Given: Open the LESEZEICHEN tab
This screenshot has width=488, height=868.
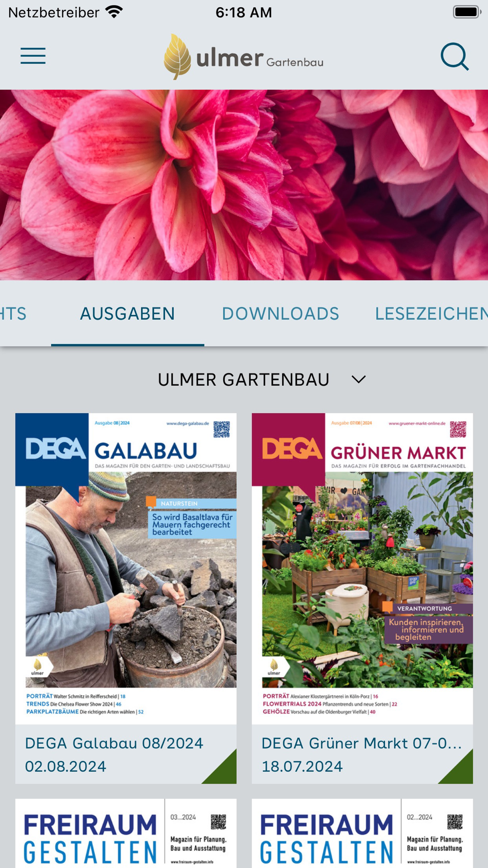Looking at the screenshot, I should pos(431,313).
